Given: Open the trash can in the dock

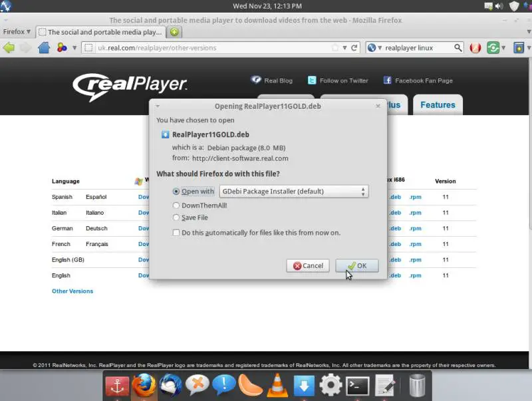Looking at the screenshot, I should (417, 386).
